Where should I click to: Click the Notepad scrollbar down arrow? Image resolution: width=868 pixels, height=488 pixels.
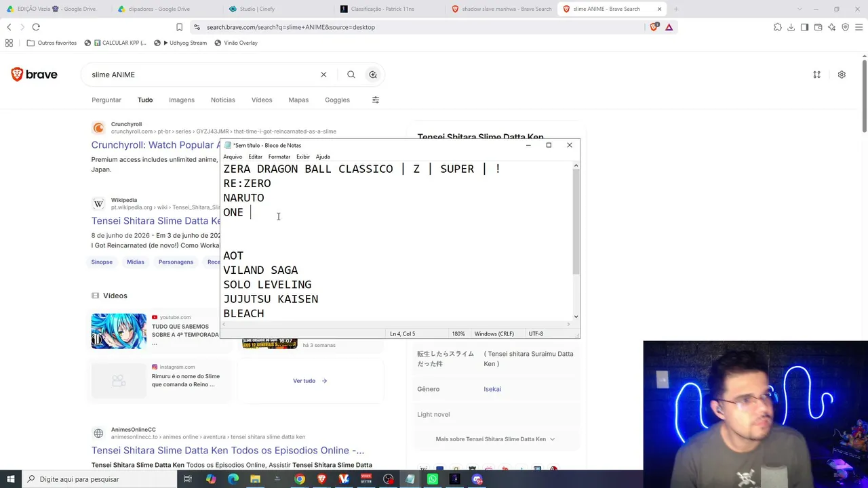click(576, 317)
